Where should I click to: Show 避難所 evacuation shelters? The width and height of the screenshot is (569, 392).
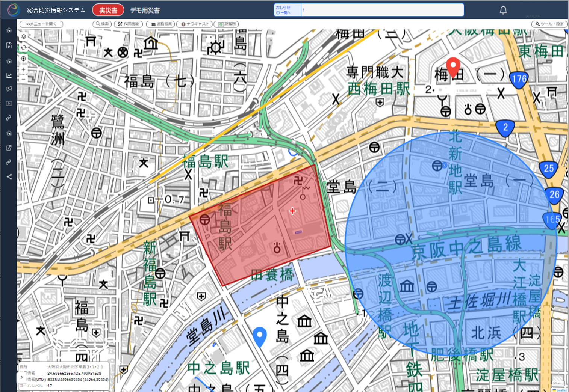[x=226, y=24]
